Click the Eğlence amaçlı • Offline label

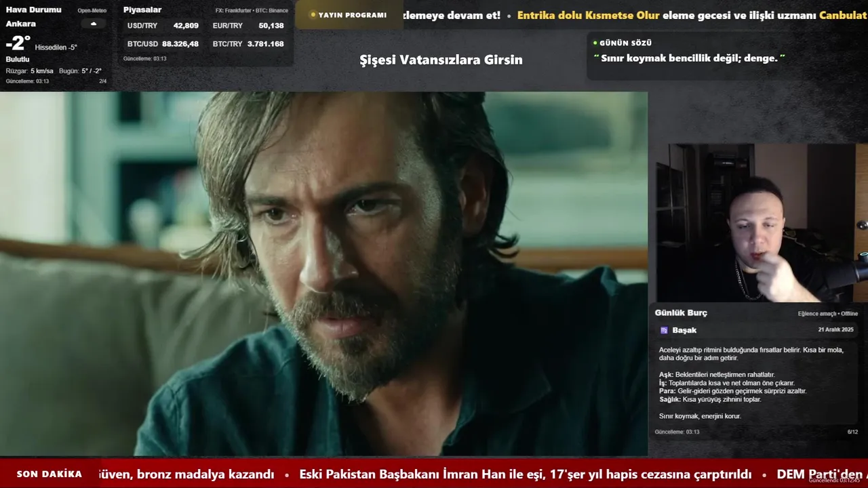click(828, 314)
